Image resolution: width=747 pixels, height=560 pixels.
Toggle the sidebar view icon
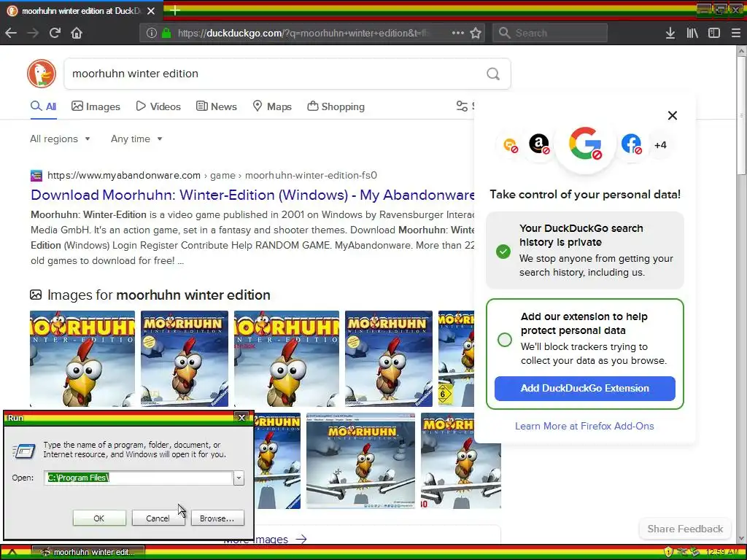[x=713, y=33]
